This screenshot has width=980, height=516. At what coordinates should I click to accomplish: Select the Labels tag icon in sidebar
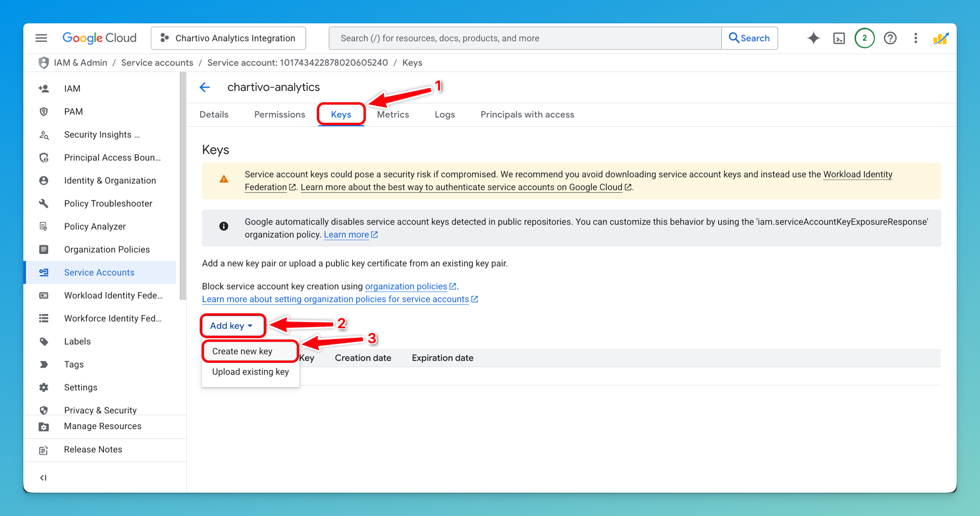coord(43,341)
